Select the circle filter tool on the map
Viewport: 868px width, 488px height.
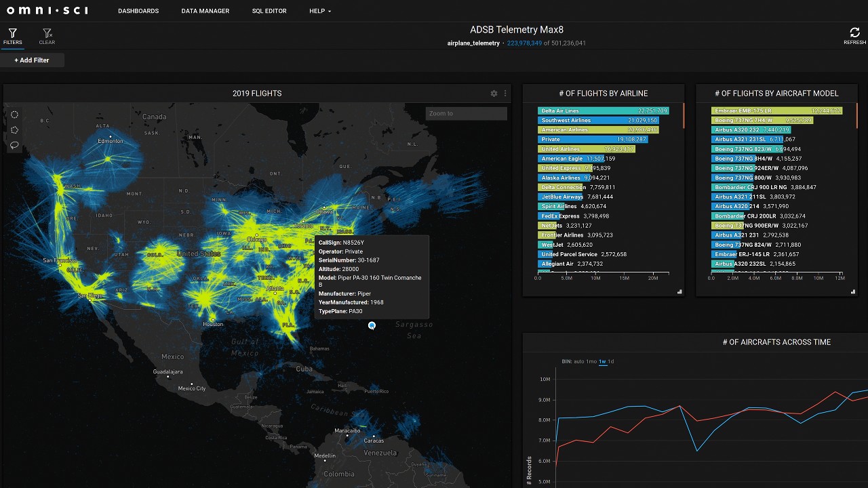click(x=14, y=114)
